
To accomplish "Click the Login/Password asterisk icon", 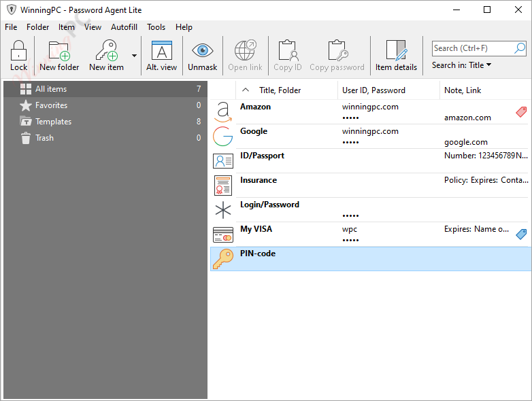I will click(223, 210).
